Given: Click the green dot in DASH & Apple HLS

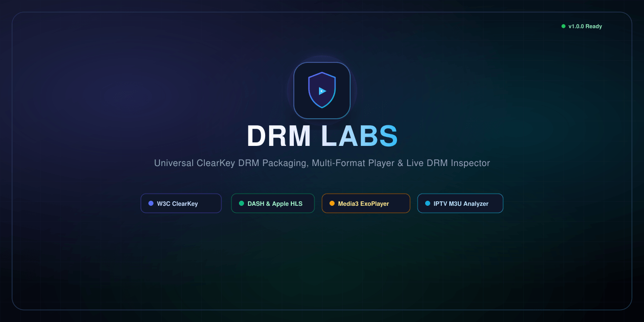Looking at the screenshot, I should coord(242,203).
